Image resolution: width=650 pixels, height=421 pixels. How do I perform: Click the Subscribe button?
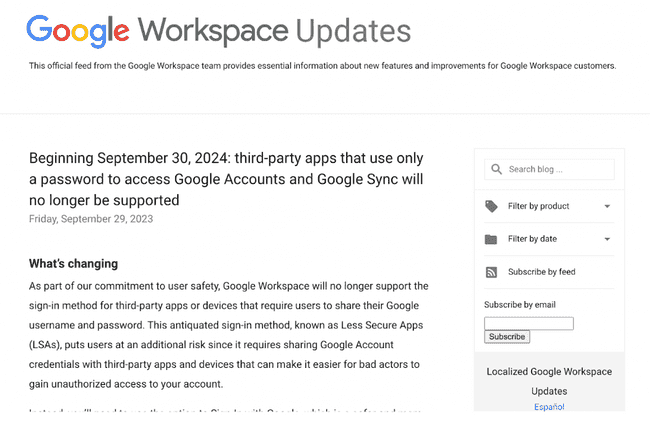(x=507, y=336)
